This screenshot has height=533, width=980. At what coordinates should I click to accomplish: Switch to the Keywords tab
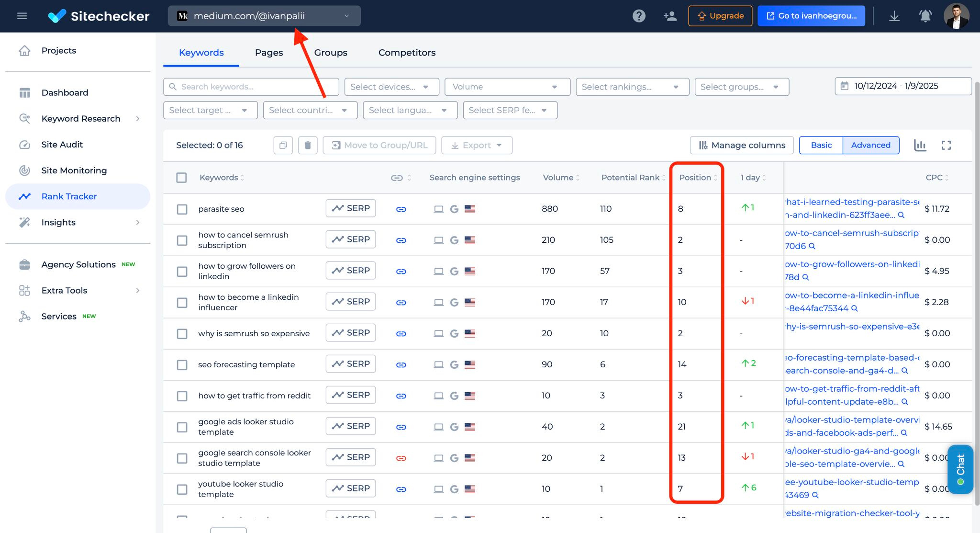click(x=201, y=53)
